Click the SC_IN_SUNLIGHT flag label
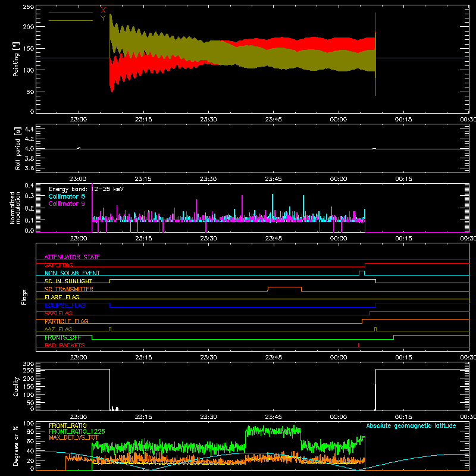476x476 pixels. (68, 281)
